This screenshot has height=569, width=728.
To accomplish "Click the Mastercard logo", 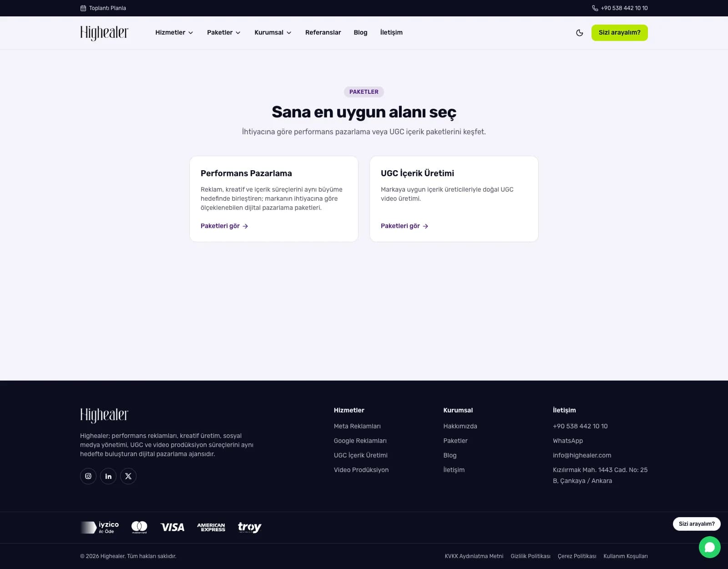I will [139, 527].
